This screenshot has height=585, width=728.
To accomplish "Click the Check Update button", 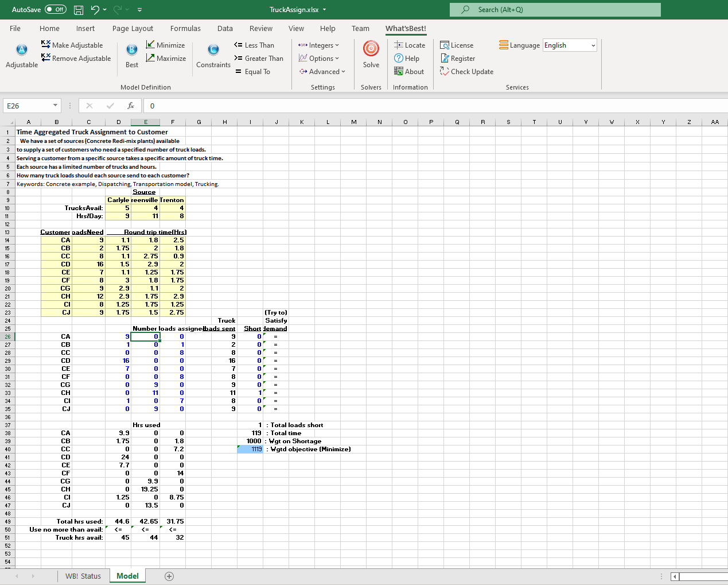I will [466, 71].
